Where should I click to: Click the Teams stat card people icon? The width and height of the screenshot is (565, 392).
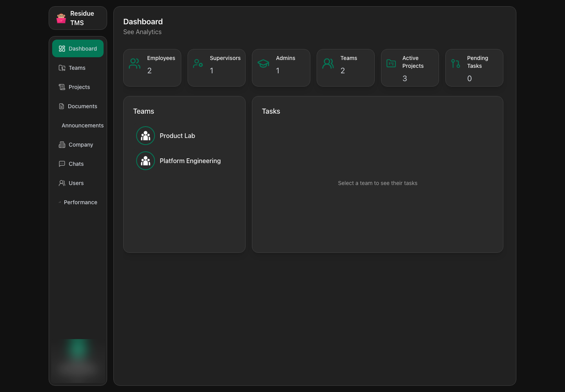pos(328,64)
